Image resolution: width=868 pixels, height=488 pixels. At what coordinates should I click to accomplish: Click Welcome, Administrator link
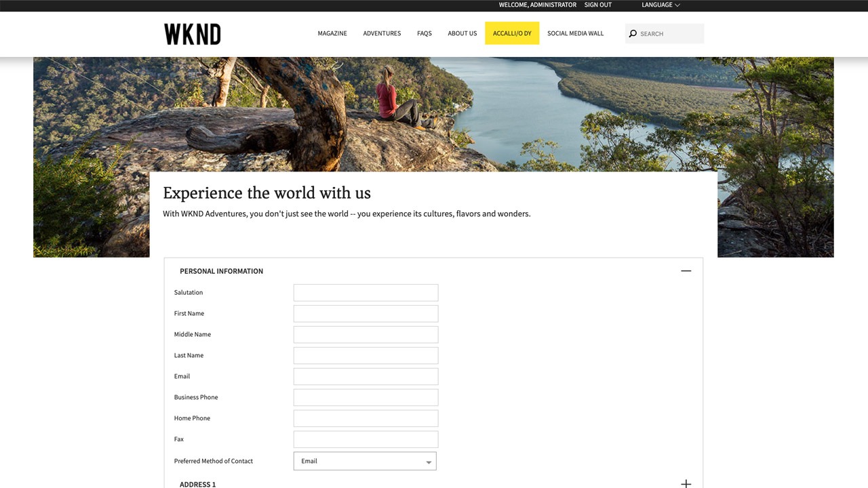538,5
